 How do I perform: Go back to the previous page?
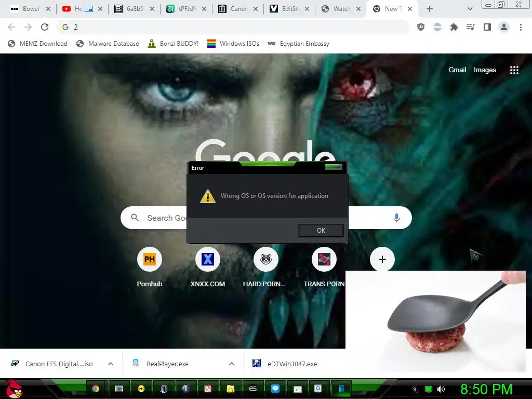click(x=11, y=27)
